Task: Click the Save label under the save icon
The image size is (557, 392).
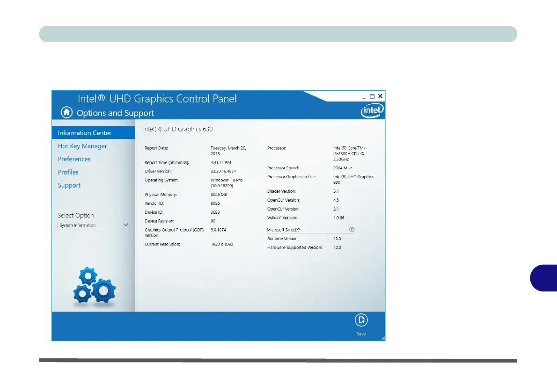Action: point(361,334)
